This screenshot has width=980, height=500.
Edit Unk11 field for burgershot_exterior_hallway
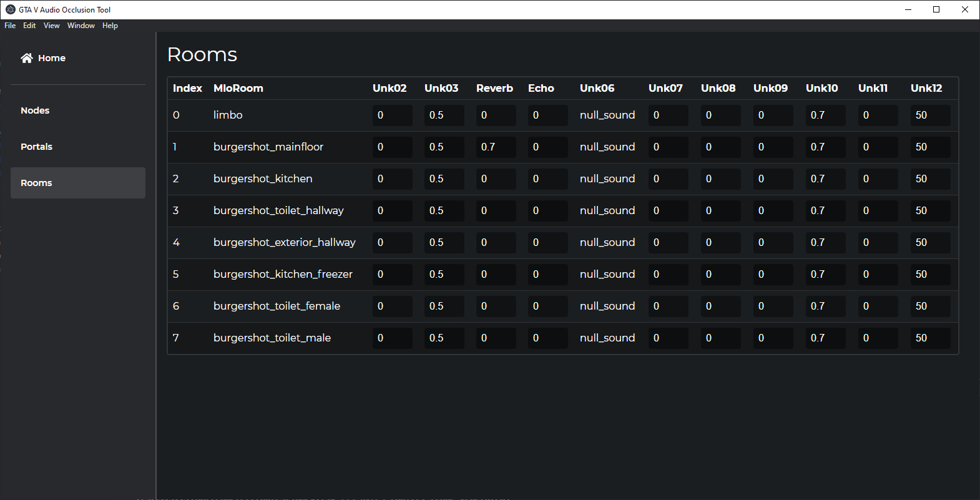[878, 243]
